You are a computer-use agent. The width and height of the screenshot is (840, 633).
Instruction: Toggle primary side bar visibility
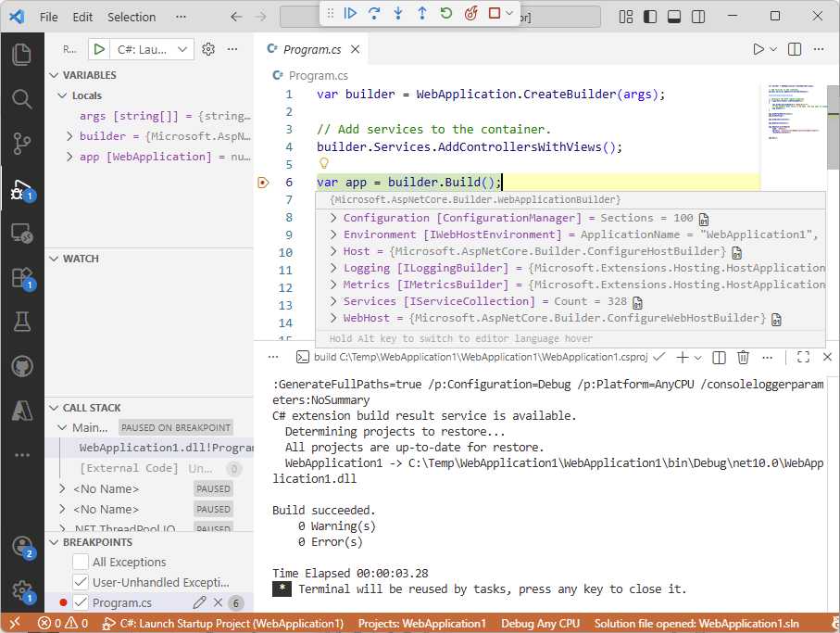pyautogui.click(x=650, y=17)
